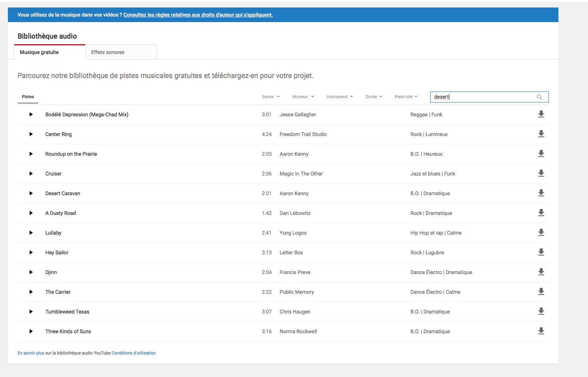Open the Instrument filter dropdown
The height and width of the screenshot is (377, 588).
point(340,97)
